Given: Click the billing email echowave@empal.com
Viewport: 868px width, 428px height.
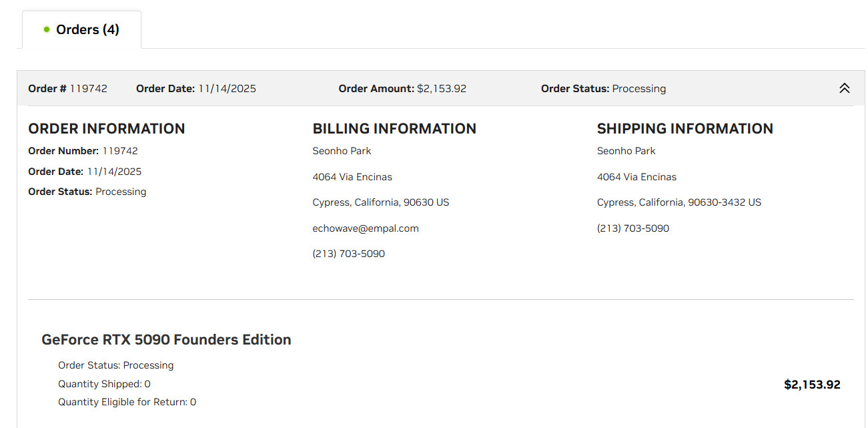Looking at the screenshot, I should (x=366, y=228).
